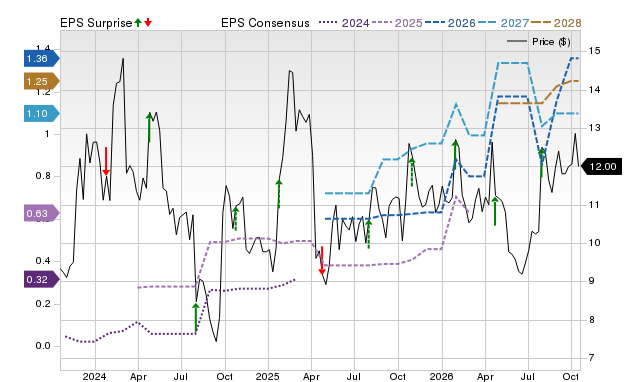Select the 2024 legend entry
Image resolution: width=640 pixels, height=382 pixels.
(x=344, y=23)
